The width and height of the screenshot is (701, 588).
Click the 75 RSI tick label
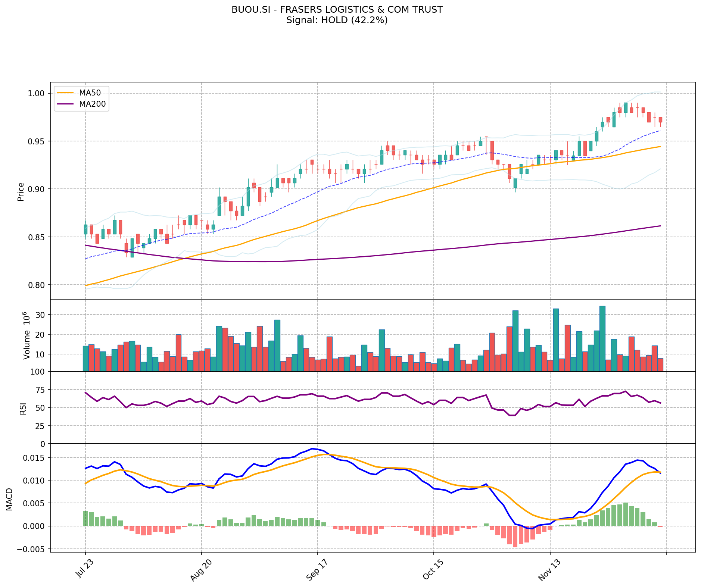pos(40,390)
